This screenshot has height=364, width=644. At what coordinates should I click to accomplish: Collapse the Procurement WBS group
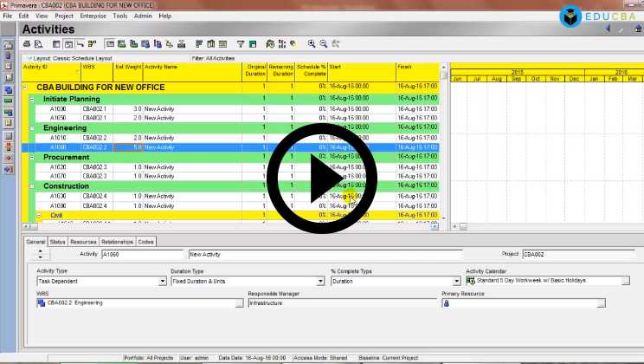click(x=32, y=157)
